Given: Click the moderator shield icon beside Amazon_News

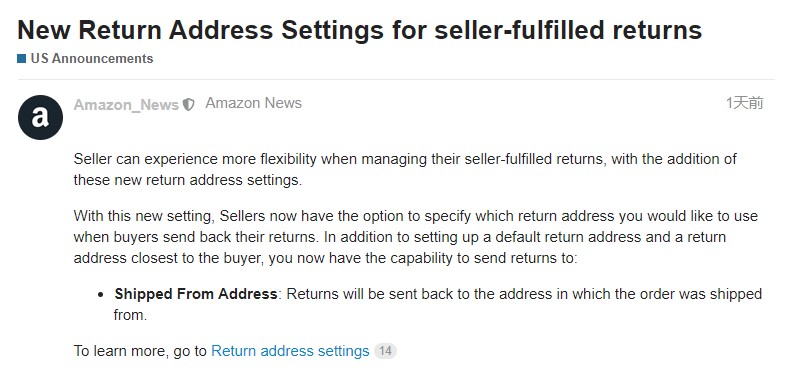Looking at the screenshot, I should pos(189,104).
